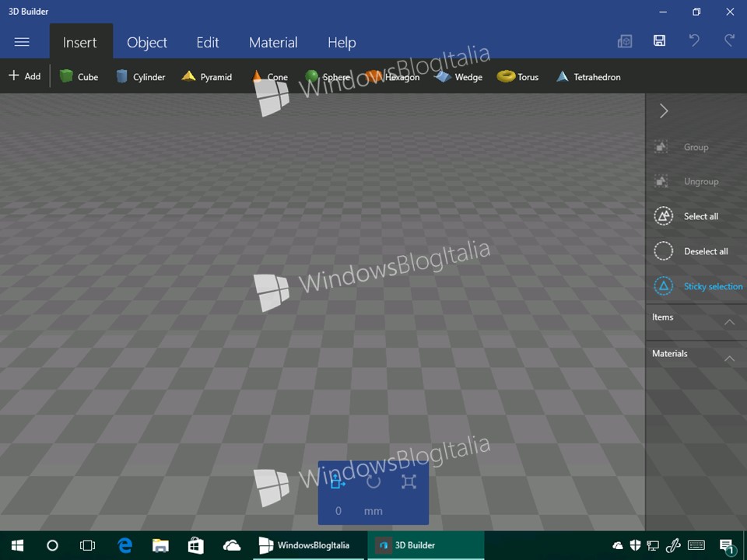Open Cortana search circle on taskbar
This screenshot has width=747, height=560.
pos(52,545)
